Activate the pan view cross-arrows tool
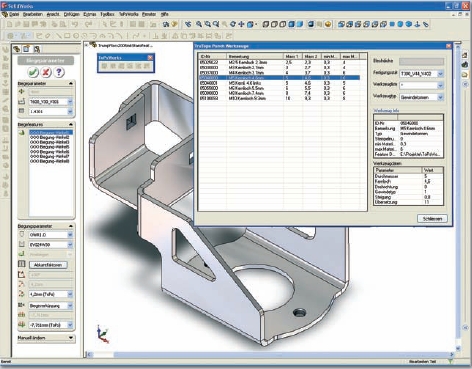This screenshot has height=369, width=472. click(x=241, y=24)
